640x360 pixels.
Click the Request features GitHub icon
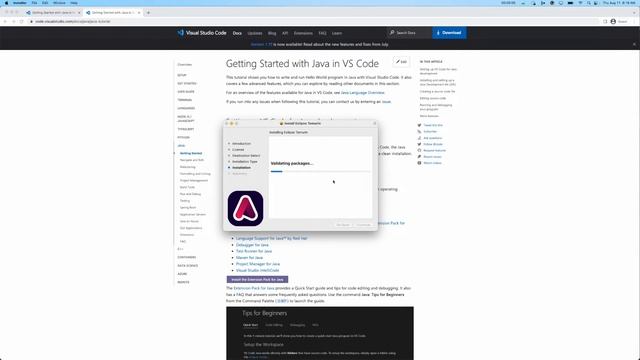(419, 150)
